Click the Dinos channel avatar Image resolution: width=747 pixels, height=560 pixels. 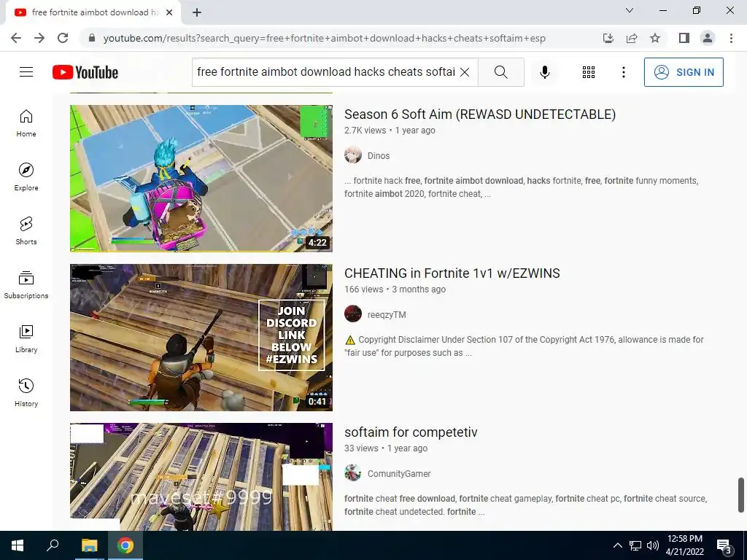pyautogui.click(x=353, y=155)
